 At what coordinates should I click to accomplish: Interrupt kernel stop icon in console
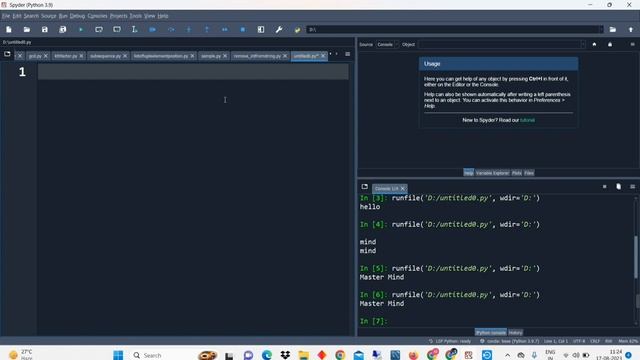pos(604,187)
